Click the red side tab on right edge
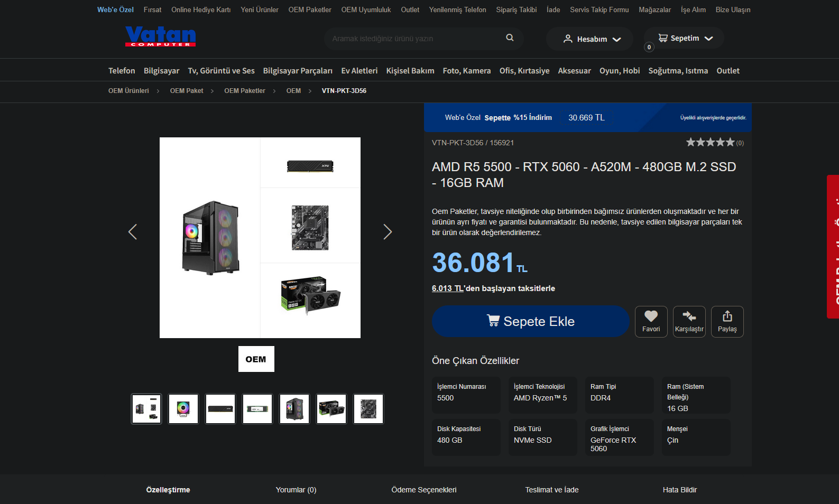The width and height of the screenshot is (839, 504). click(833, 247)
